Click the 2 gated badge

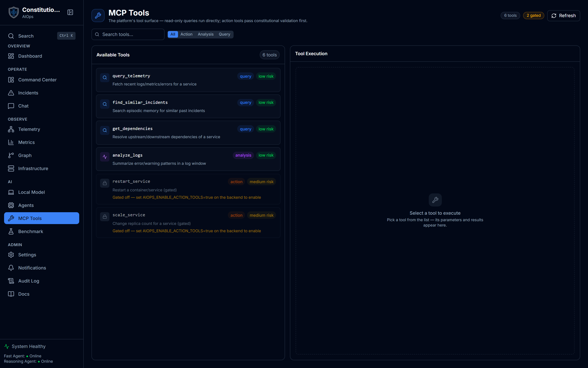coord(533,16)
